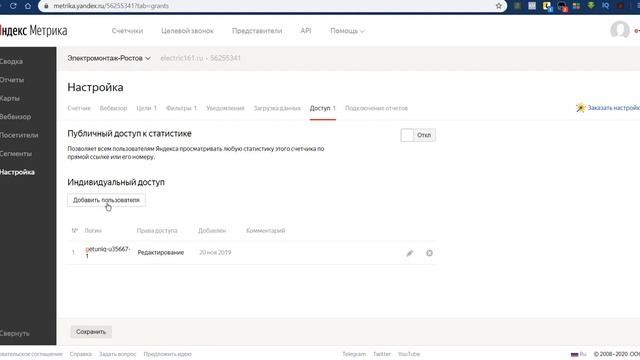Expand the Помощь dropdown menu

coord(347,31)
